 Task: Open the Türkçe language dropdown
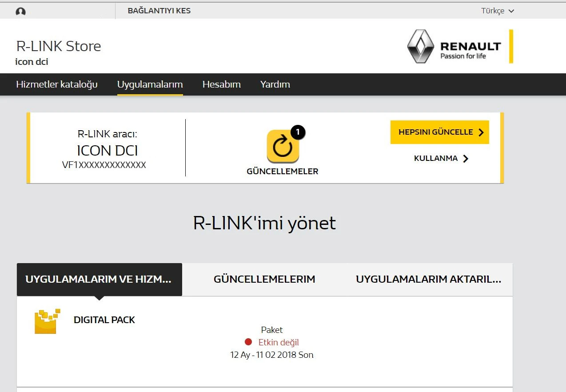498,11
